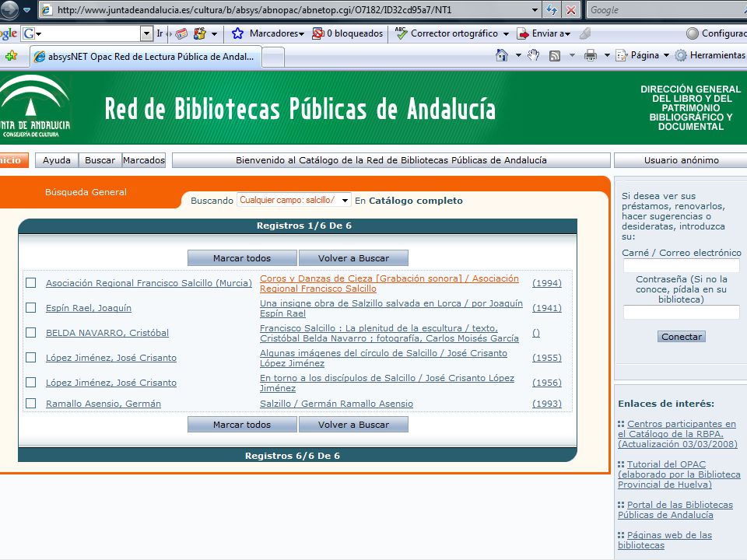
Task: Select the absysNET Opac browser tab
Action: 146,57
